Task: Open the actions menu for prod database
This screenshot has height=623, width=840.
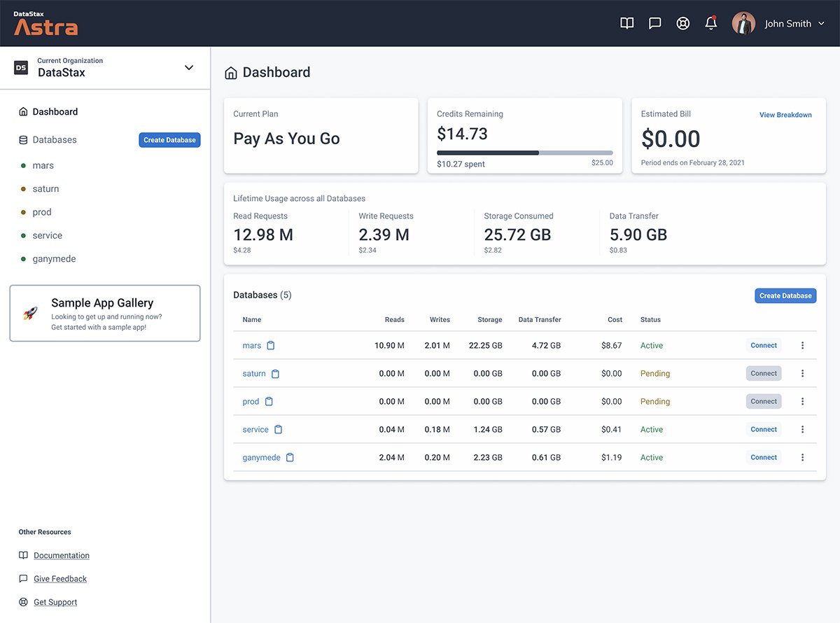Action: click(802, 401)
